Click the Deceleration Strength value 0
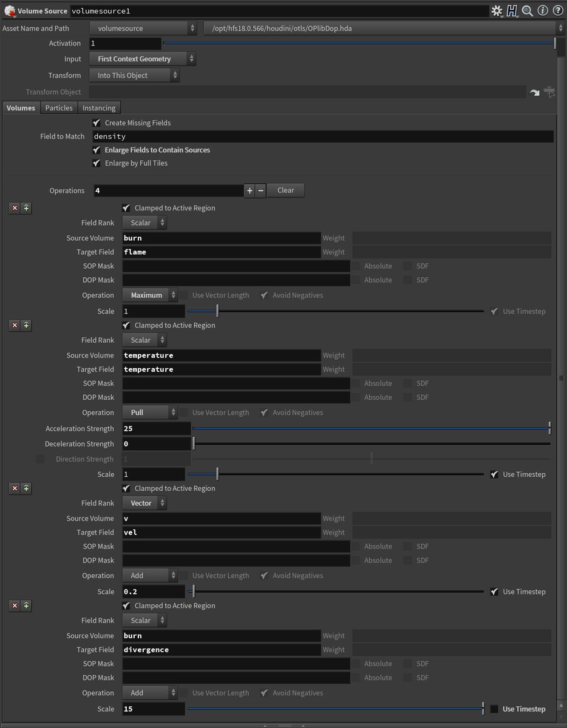 [157, 444]
